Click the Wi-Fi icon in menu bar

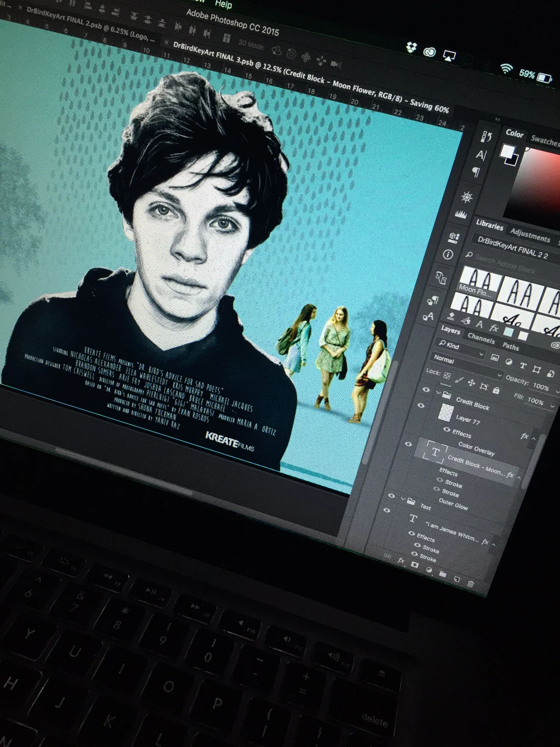coord(506,69)
